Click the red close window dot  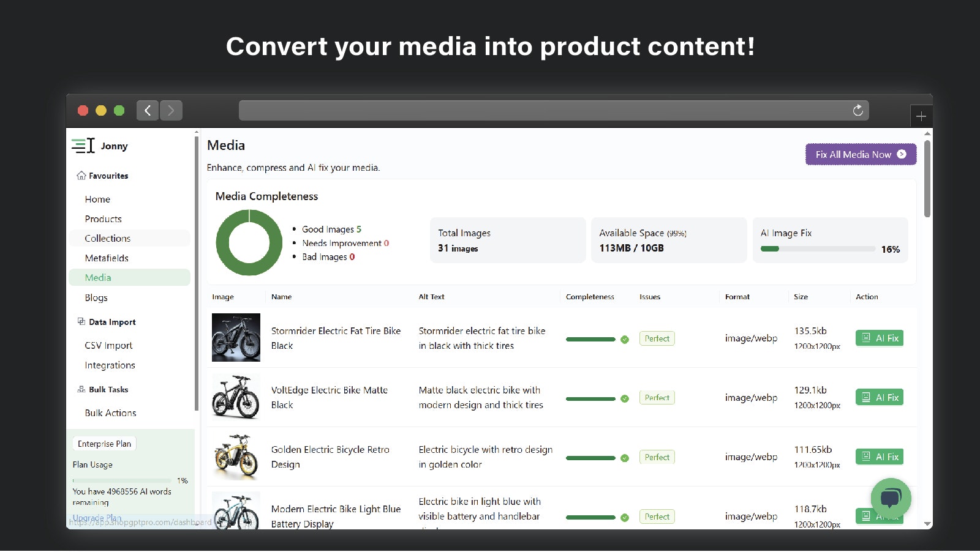coord(83,110)
